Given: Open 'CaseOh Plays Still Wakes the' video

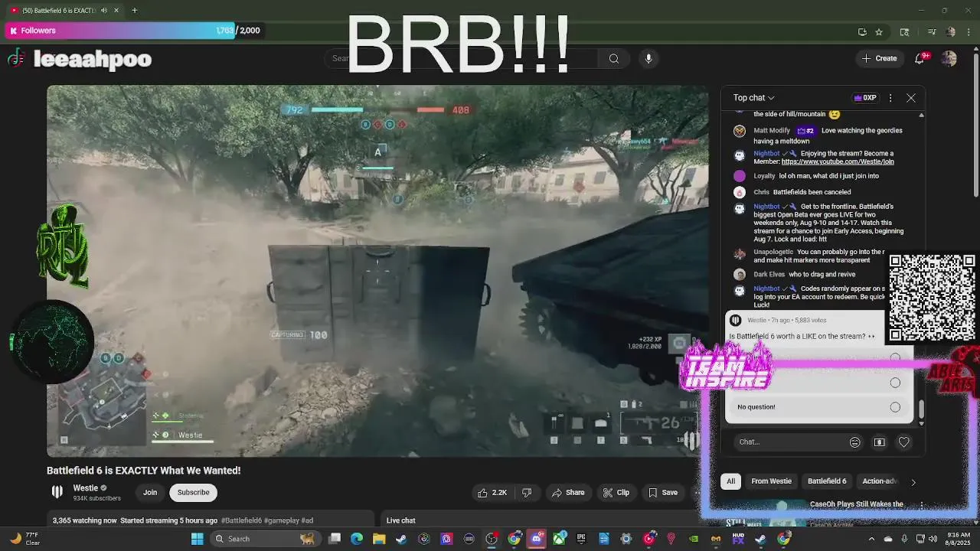Looking at the screenshot, I should pyautogui.click(x=856, y=504).
